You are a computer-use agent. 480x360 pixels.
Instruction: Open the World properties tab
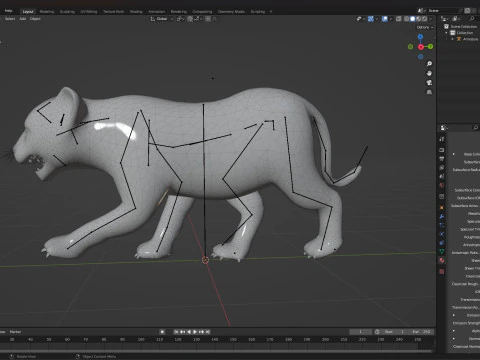pos(442,185)
